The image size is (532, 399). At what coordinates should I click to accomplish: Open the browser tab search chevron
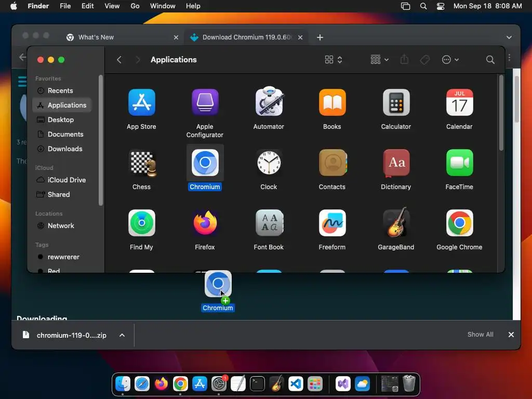click(x=509, y=37)
